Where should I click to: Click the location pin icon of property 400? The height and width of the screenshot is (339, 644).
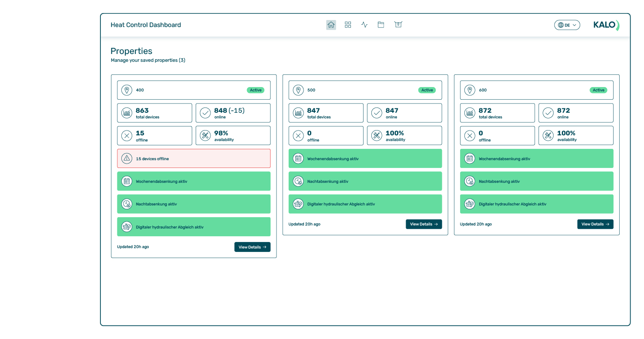click(127, 90)
